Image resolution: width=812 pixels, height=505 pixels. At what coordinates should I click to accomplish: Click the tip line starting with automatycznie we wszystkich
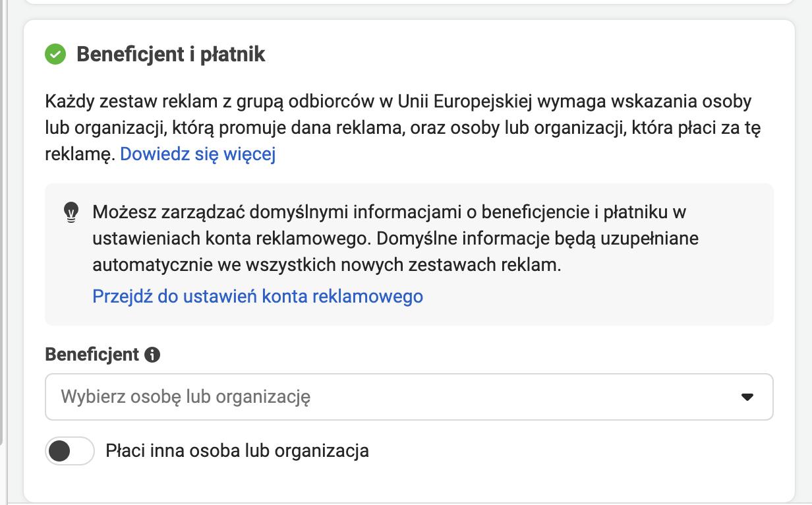(x=326, y=265)
